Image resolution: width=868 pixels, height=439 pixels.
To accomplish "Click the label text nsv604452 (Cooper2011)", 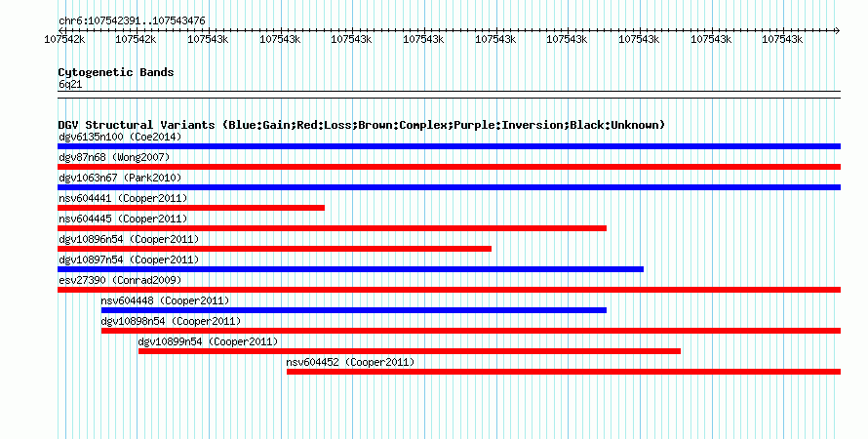I will 350,362.
